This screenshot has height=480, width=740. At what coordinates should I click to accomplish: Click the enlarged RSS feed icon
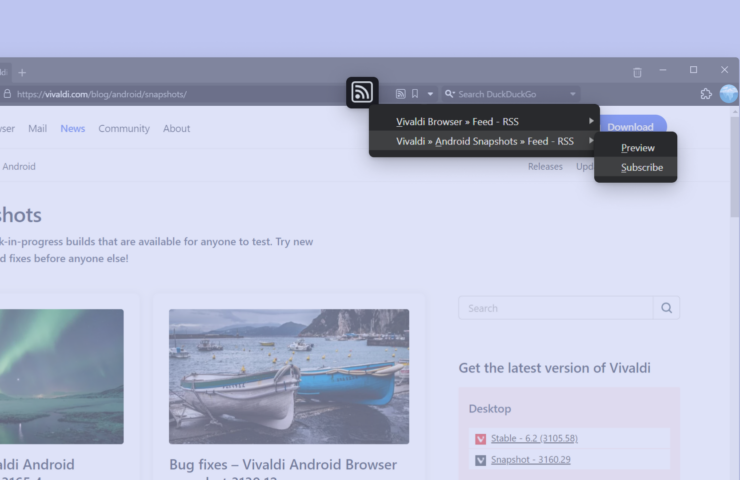[362, 92]
